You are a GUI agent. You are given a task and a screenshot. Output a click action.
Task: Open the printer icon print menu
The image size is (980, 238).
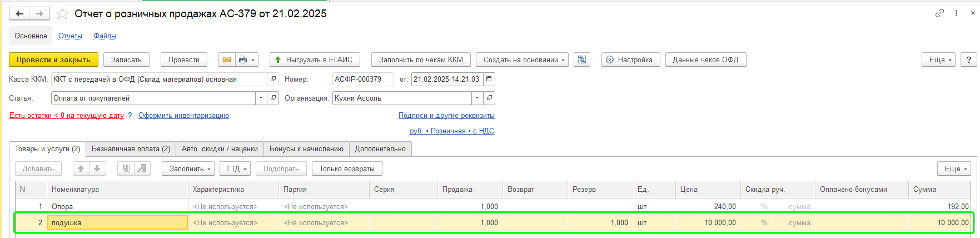247,60
